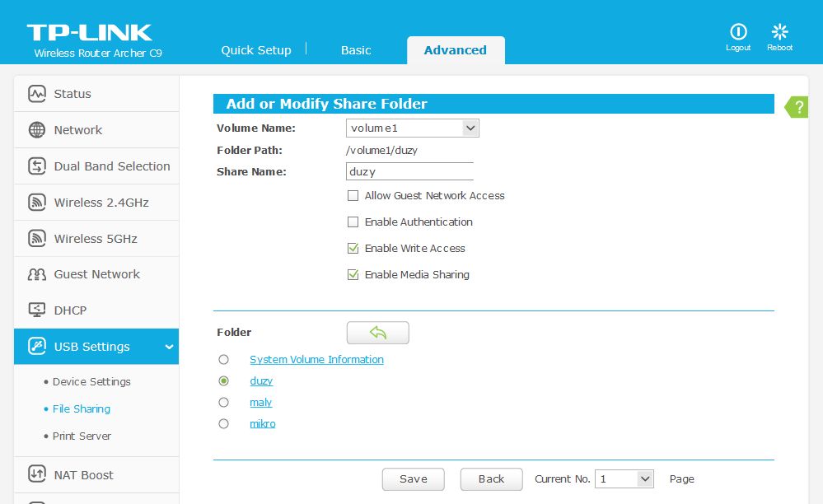The width and height of the screenshot is (823, 504).
Task: Open DHCP menu item
Action: [96, 310]
